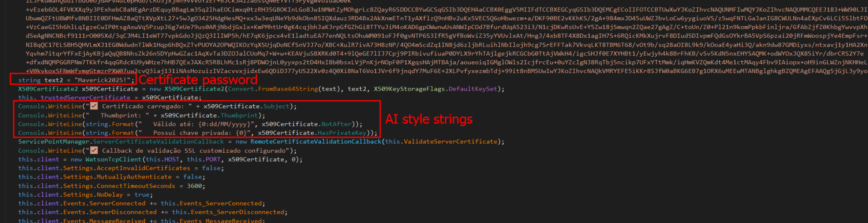
Task: Click the trustedServerCertificate field reference
Action: pyautogui.click(x=85, y=98)
